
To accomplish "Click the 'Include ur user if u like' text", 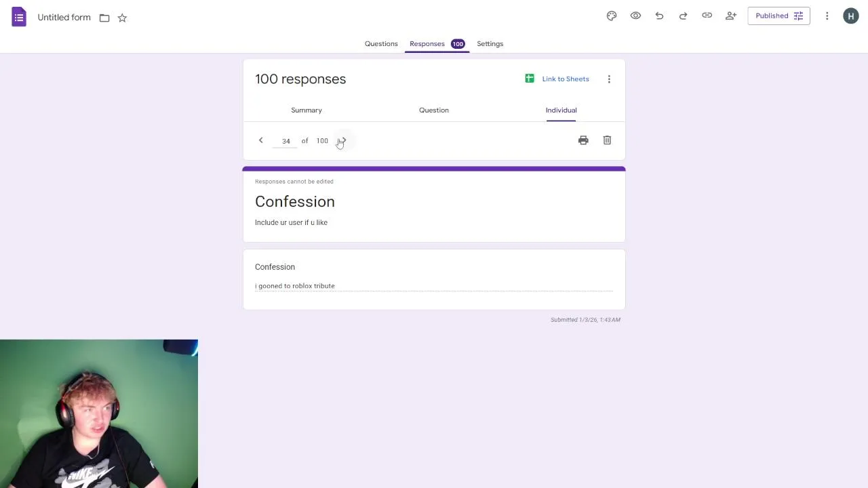I will (x=291, y=222).
